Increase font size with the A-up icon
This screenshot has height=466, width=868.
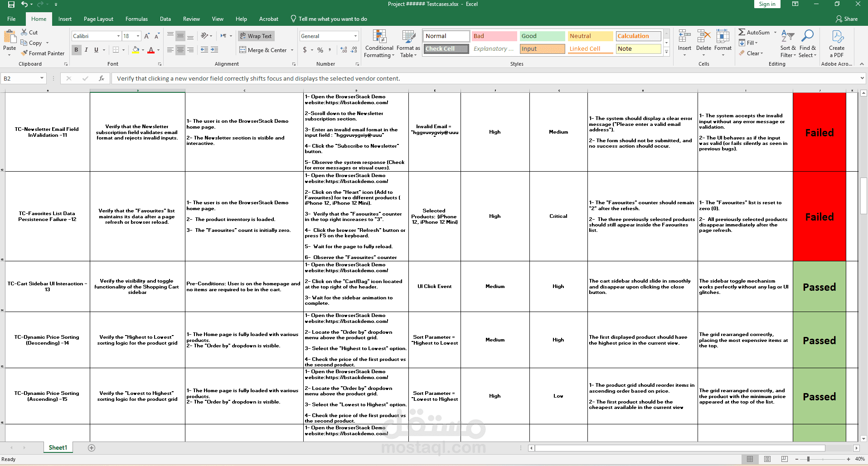coord(147,36)
